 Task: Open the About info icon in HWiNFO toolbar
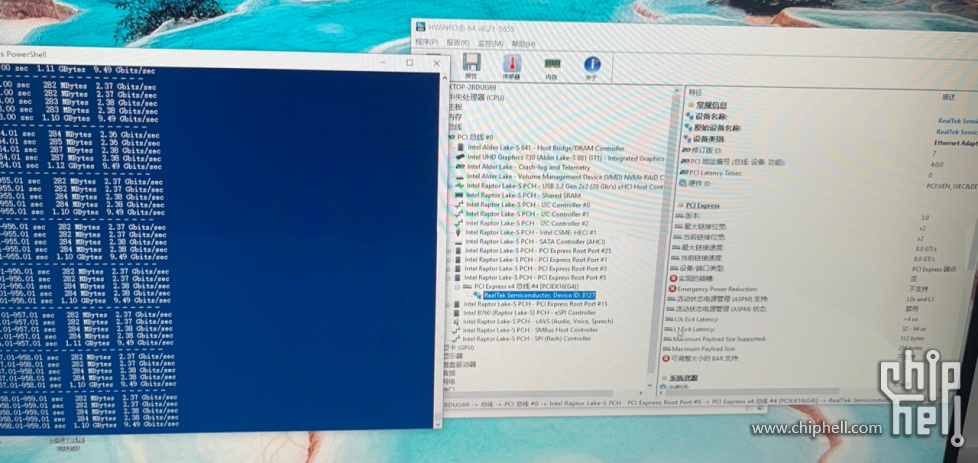pyautogui.click(x=592, y=64)
